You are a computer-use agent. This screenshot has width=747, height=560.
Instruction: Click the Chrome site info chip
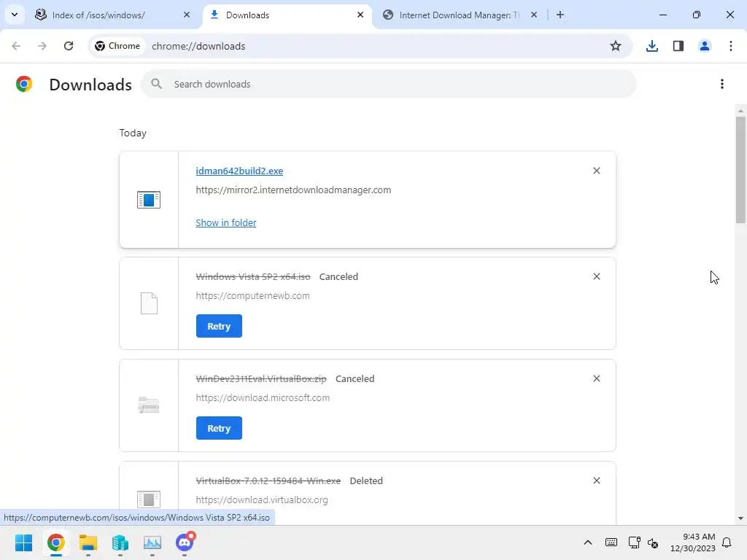(x=117, y=46)
